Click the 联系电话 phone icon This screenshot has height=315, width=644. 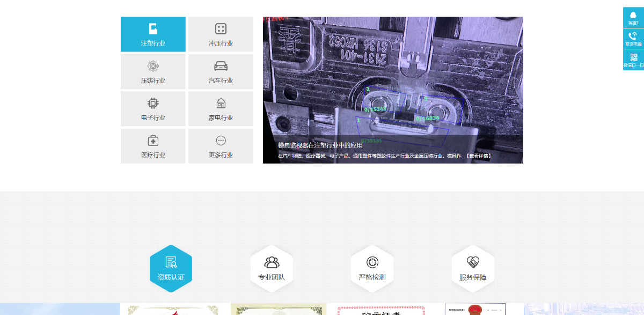click(633, 36)
